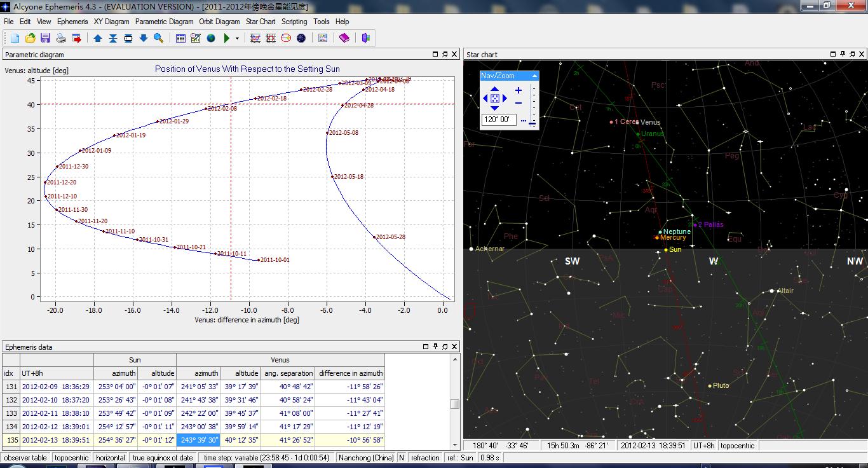Open star chart icon in toolbar

[x=301, y=38]
